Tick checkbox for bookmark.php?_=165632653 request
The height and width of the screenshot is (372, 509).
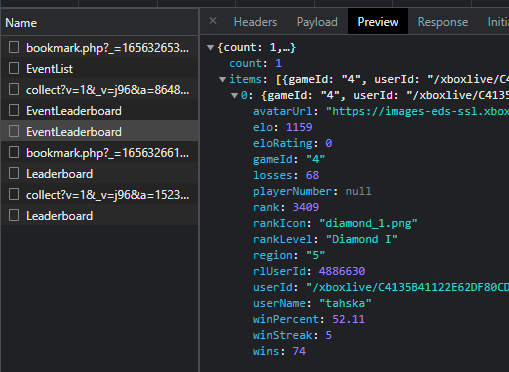[x=14, y=47]
